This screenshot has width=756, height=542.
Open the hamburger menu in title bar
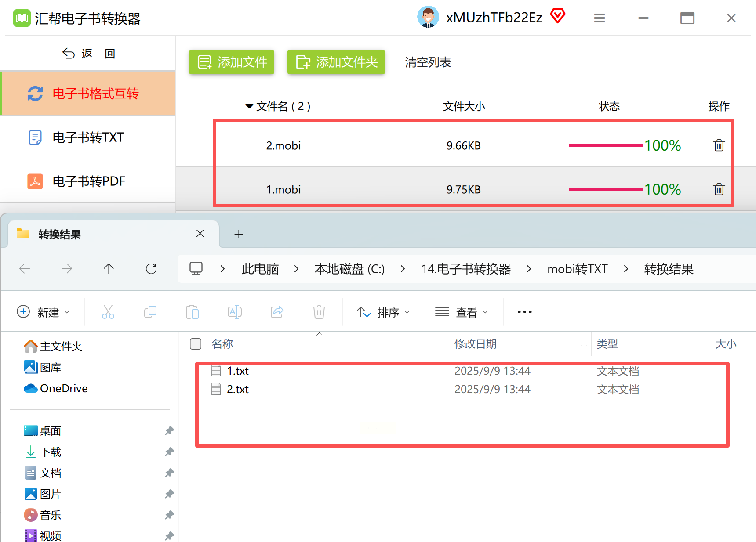599,18
